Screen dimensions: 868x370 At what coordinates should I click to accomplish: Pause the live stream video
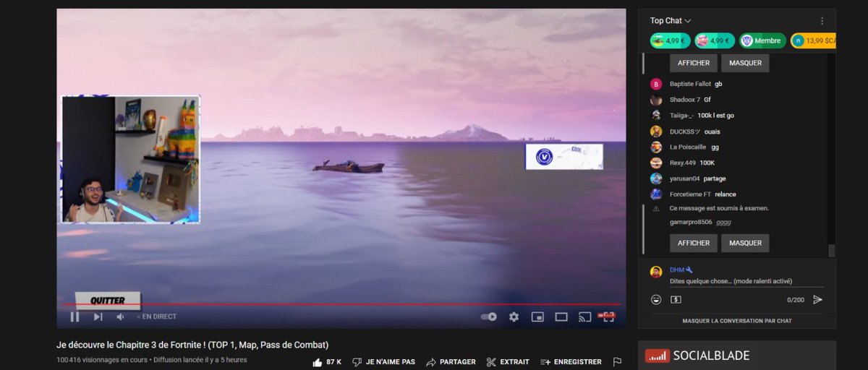75,317
